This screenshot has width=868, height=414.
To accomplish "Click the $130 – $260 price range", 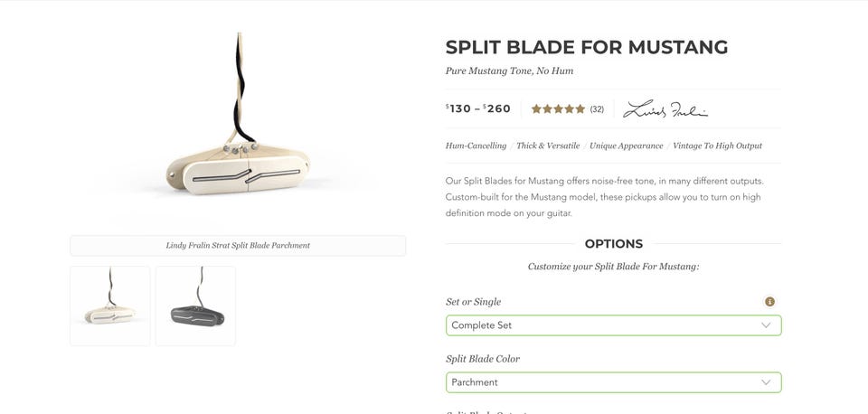I will (478, 108).
